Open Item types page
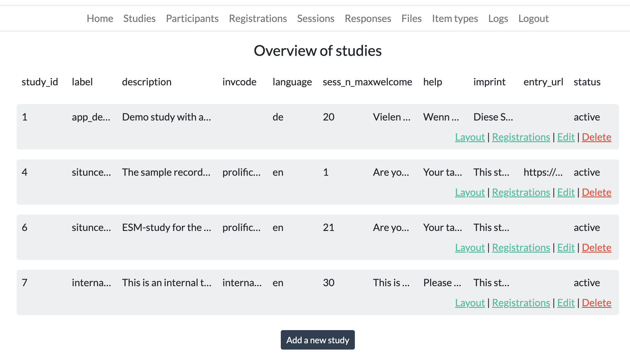630x364 pixels. [455, 19]
